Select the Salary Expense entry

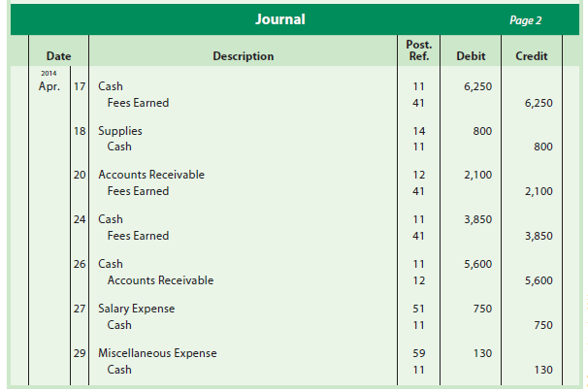[x=134, y=310]
